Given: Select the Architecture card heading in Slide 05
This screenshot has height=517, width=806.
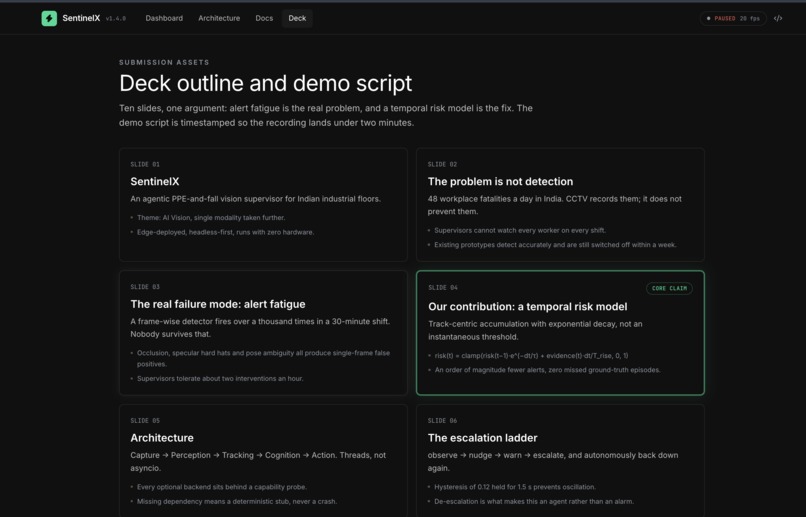Looking at the screenshot, I should [162, 438].
